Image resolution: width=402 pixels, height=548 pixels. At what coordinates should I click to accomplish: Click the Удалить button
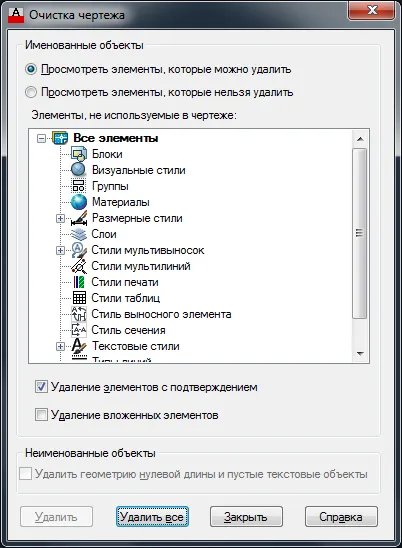56,517
